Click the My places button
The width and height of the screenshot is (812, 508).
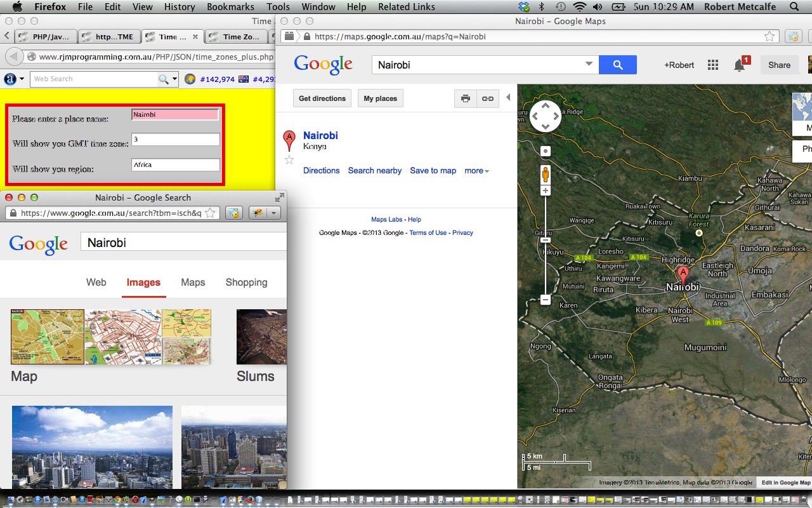click(x=381, y=98)
